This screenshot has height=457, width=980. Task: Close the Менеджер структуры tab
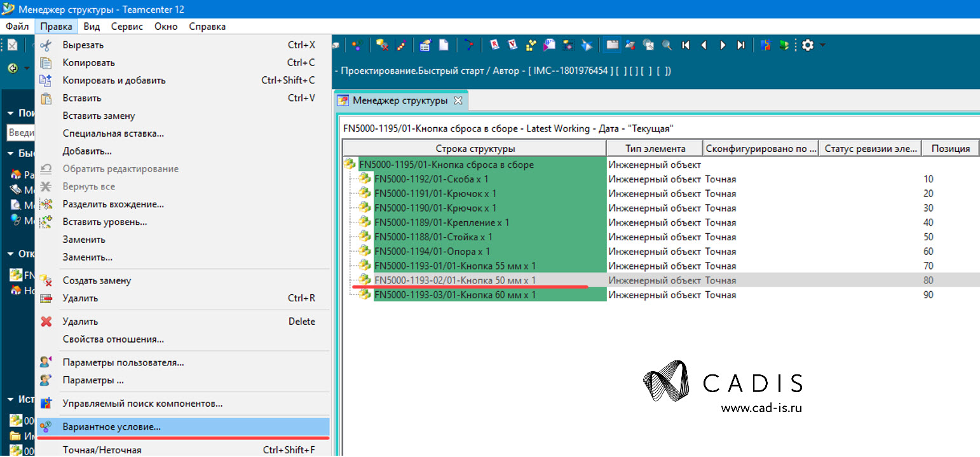click(458, 100)
